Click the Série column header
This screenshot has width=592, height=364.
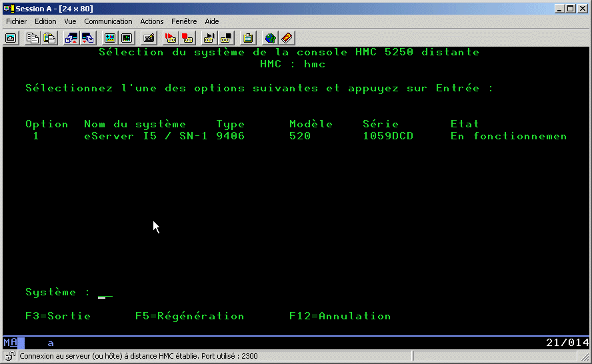tap(381, 124)
